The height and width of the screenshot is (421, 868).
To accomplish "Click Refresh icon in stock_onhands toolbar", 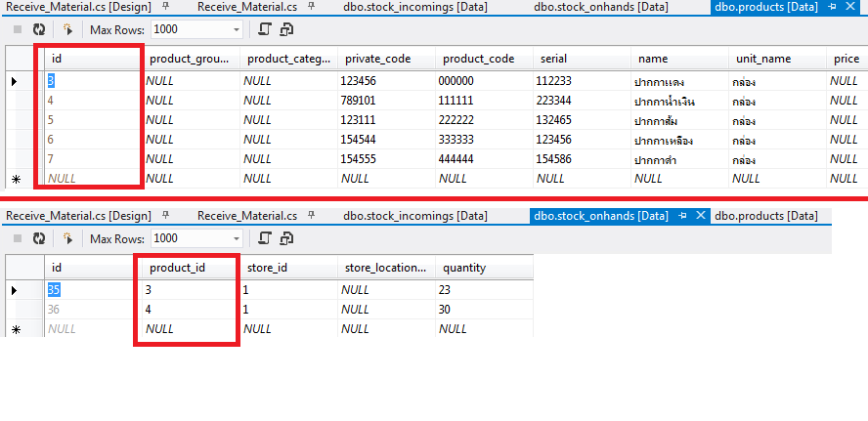I will 39,238.
